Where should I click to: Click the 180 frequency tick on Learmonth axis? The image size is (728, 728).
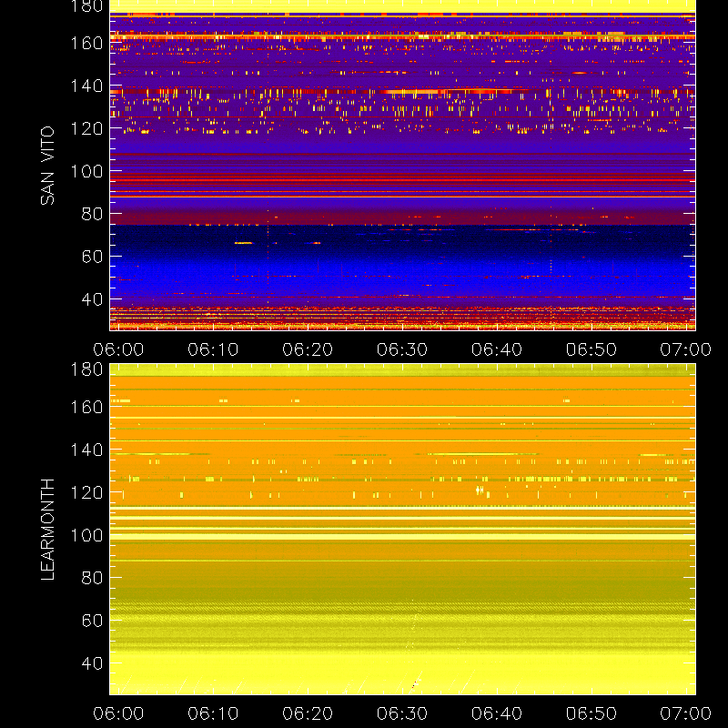86,369
